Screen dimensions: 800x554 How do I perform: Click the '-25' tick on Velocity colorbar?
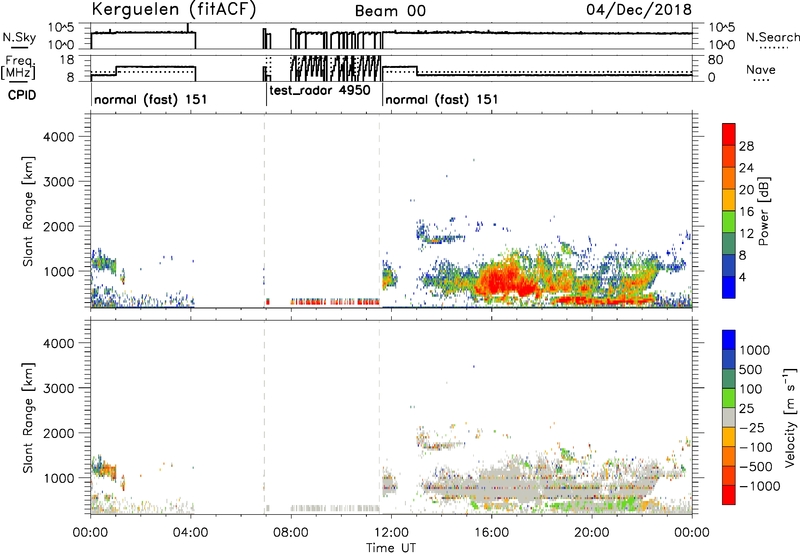pyautogui.click(x=752, y=428)
